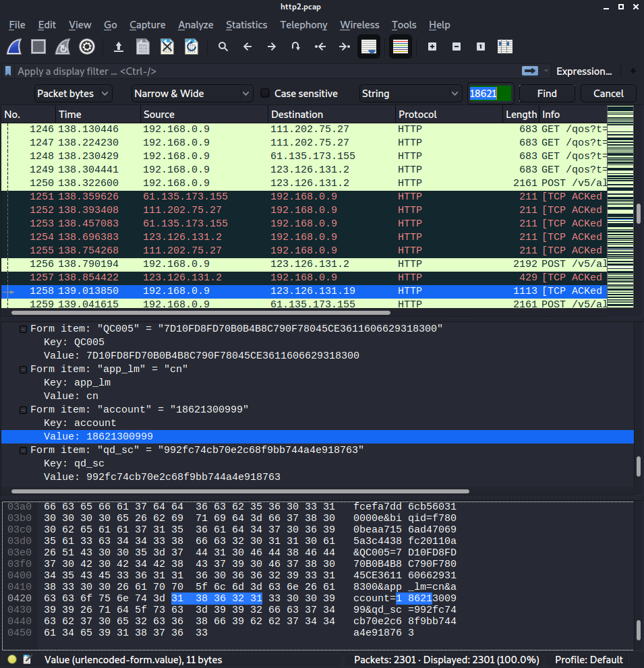Image resolution: width=644 pixels, height=668 pixels.
Task: Apply the display filter arrow button
Action: [530, 71]
